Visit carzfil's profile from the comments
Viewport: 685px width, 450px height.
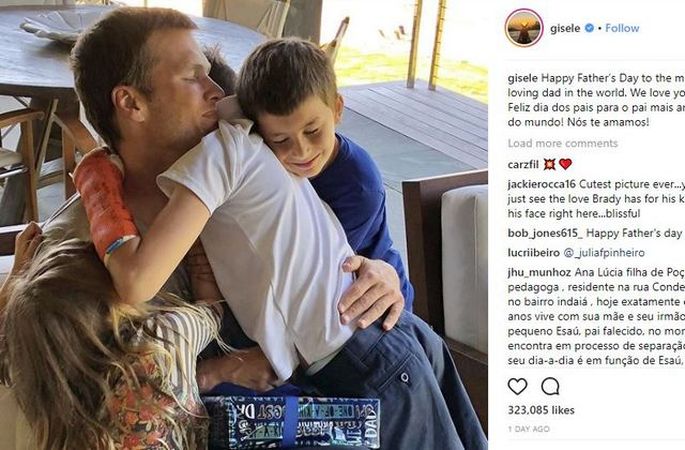523,165
